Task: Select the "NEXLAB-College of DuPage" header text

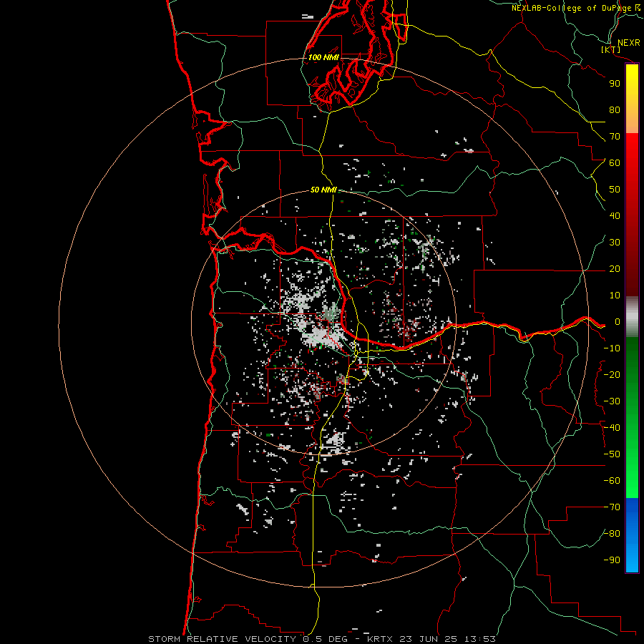Action: tap(572, 8)
